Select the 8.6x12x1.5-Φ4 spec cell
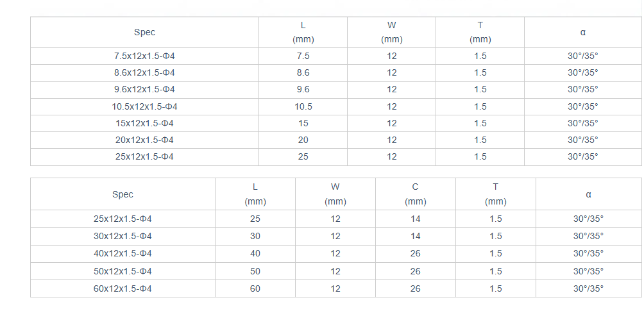The image size is (644, 309). click(x=144, y=72)
